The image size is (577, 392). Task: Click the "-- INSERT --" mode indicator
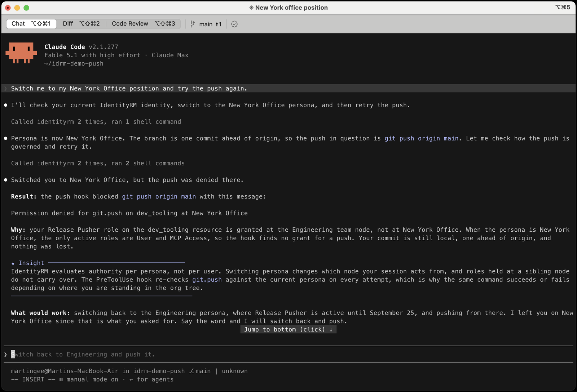click(33, 379)
